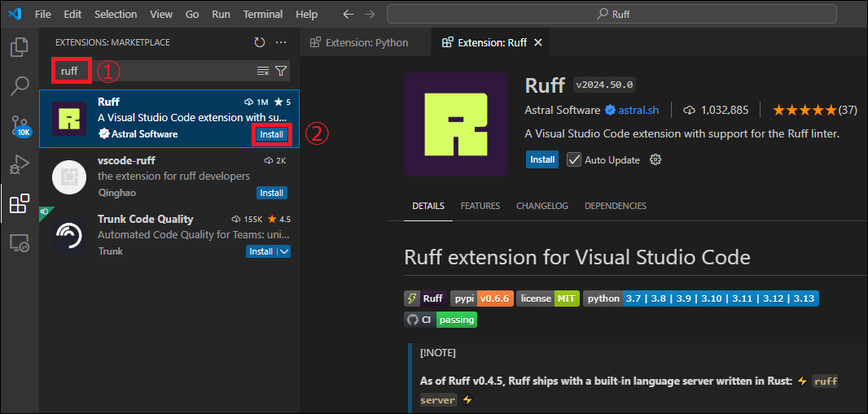Open the Ruff extension settings gear
The width and height of the screenshot is (868, 414).
(656, 159)
